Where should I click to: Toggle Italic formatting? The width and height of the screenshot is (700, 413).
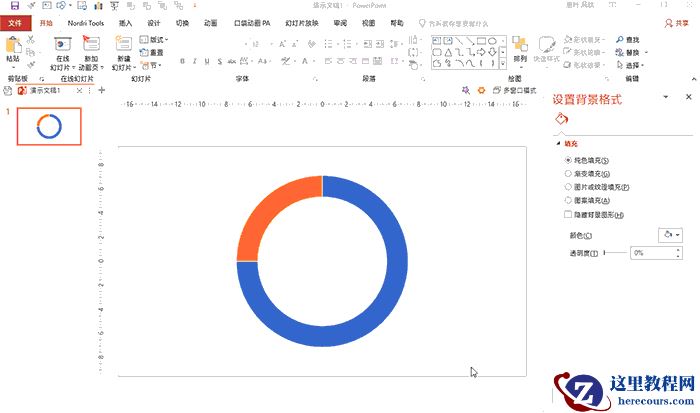[x=195, y=61]
